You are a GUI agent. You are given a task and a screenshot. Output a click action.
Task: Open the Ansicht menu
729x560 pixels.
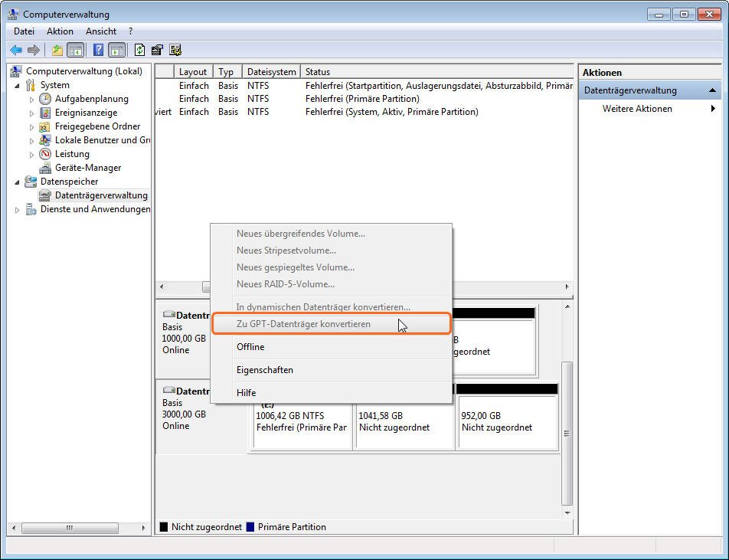[101, 31]
